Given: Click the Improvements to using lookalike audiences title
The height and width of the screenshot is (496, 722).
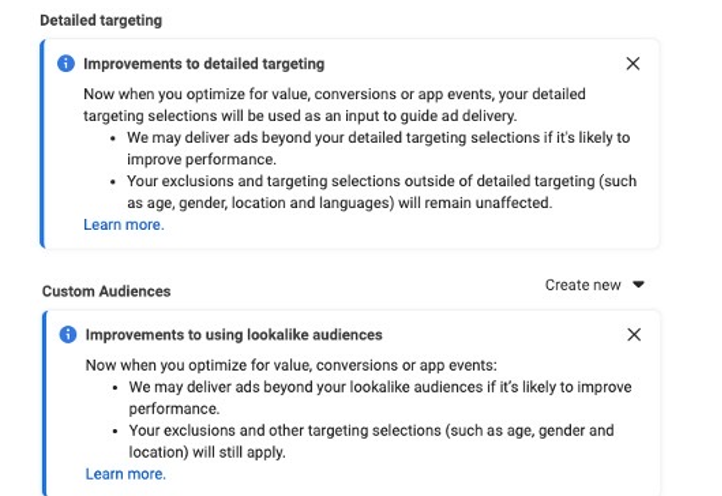Looking at the screenshot, I should pyautogui.click(x=234, y=335).
